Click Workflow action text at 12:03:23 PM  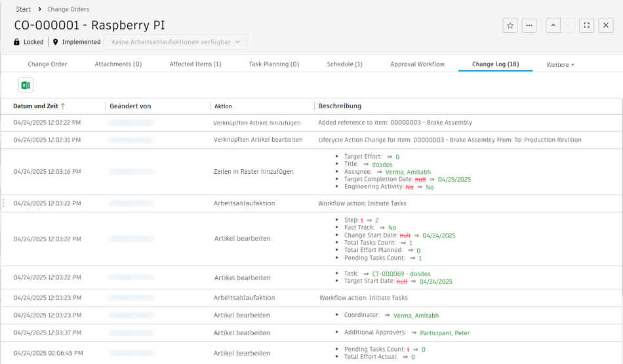tap(363, 298)
